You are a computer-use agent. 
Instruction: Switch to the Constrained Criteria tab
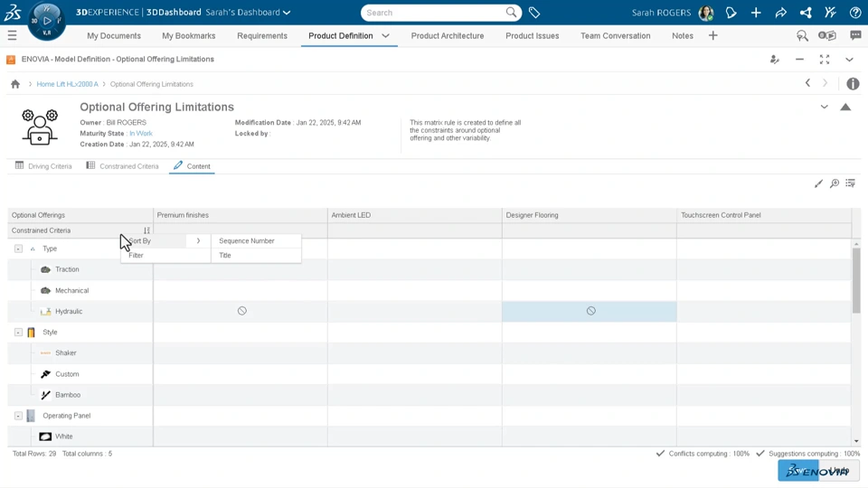click(x=122, y=166)
